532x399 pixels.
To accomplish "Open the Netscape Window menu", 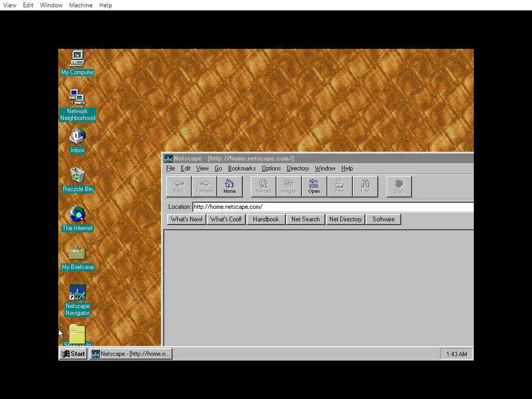I will [x=325, y=168].
